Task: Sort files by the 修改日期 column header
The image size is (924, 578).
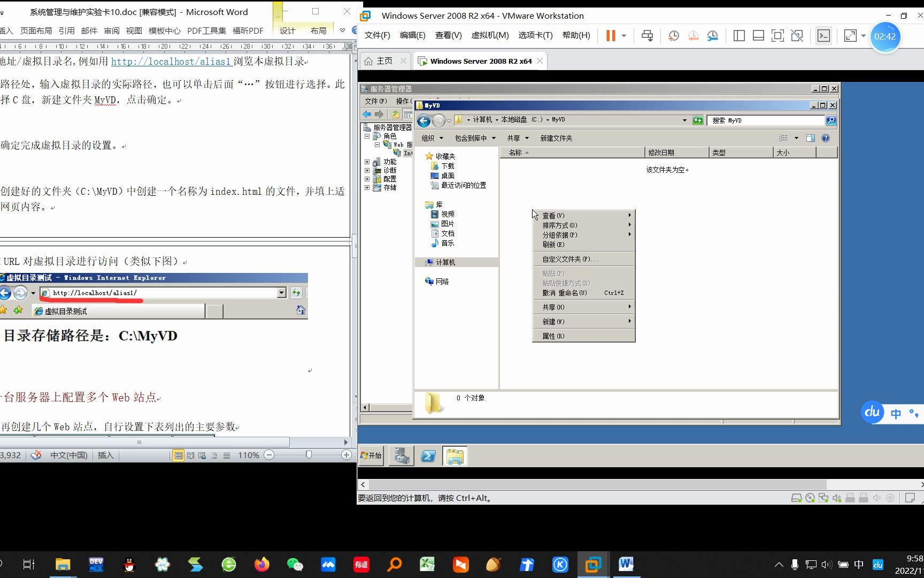Action: pos(677,153)
